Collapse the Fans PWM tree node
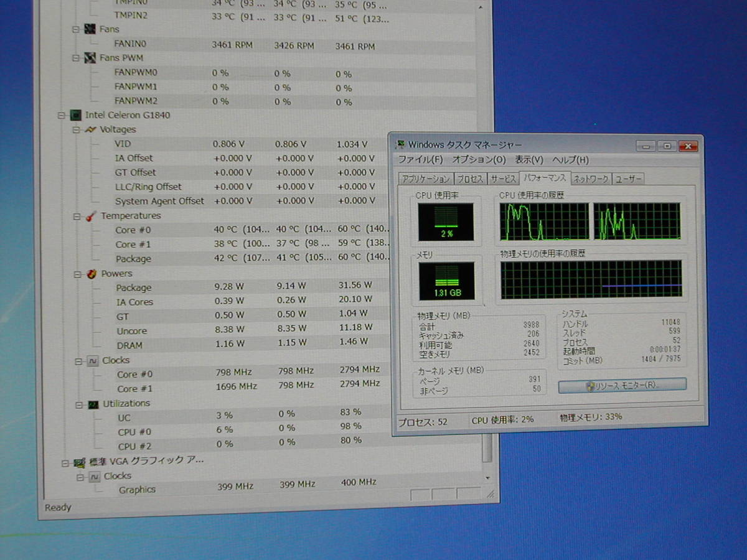Image resolution: width=747 pixels, height=560 pixels. tap(76, 58)
